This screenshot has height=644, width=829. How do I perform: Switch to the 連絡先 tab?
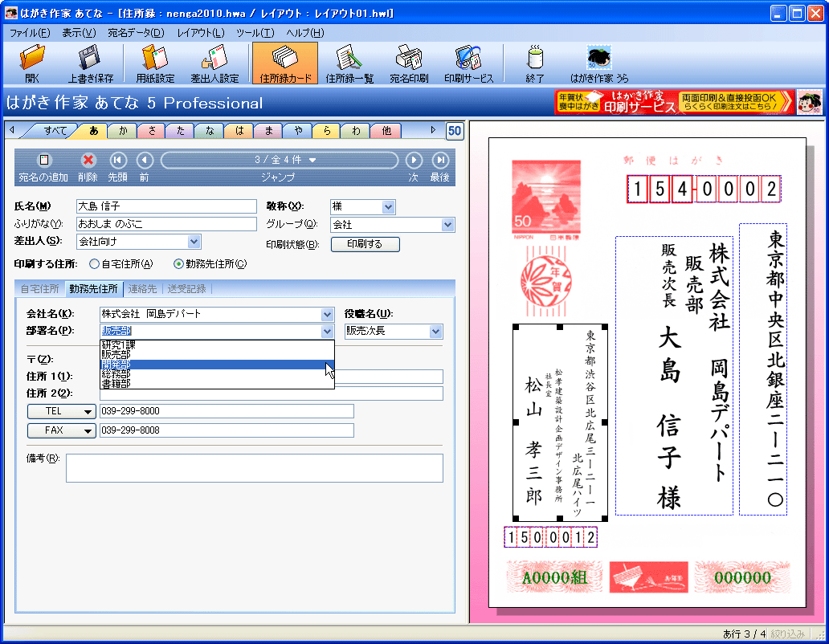coord(142,288)
